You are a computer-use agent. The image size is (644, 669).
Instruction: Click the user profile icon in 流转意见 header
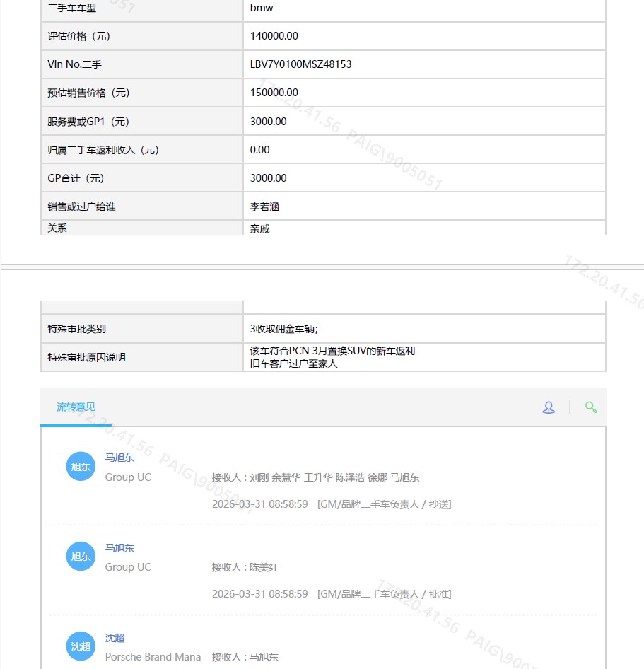coord(549,407)
